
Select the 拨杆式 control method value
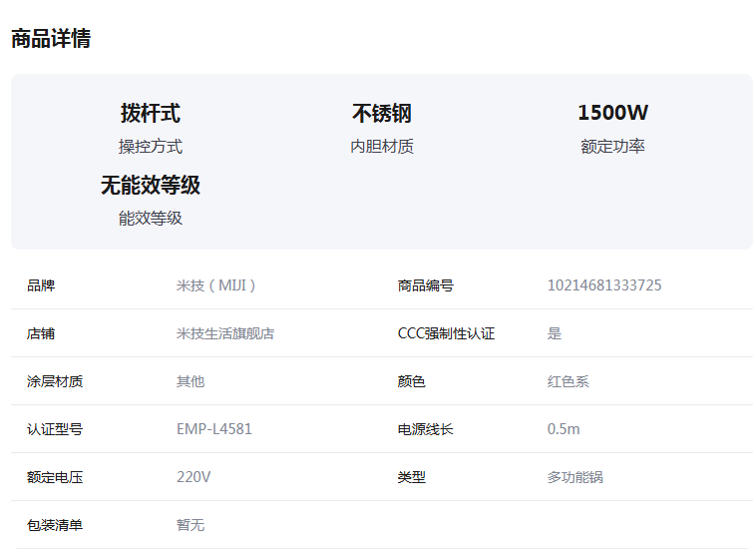tap(151, 113)
